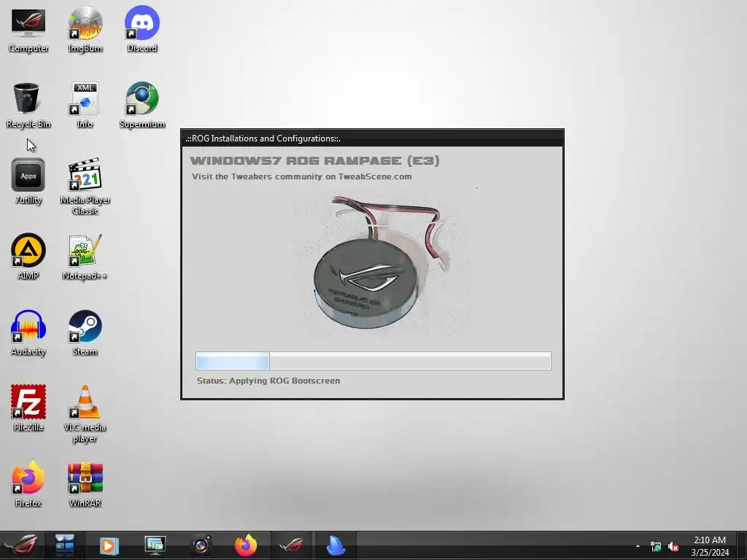
Task: Open the blue fin taskbar icon
Action: point(336,545)
